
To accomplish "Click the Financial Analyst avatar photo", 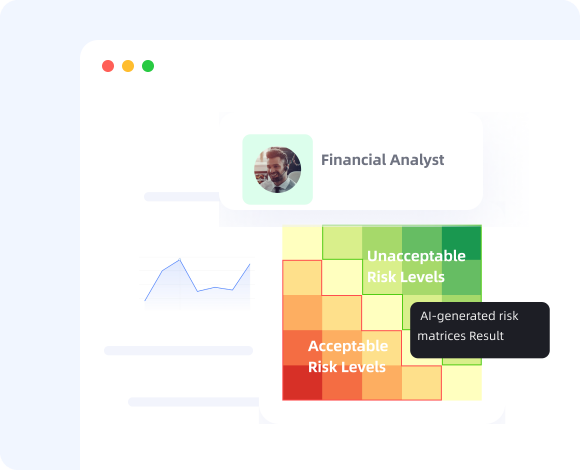I will click(x=277, y=170).
